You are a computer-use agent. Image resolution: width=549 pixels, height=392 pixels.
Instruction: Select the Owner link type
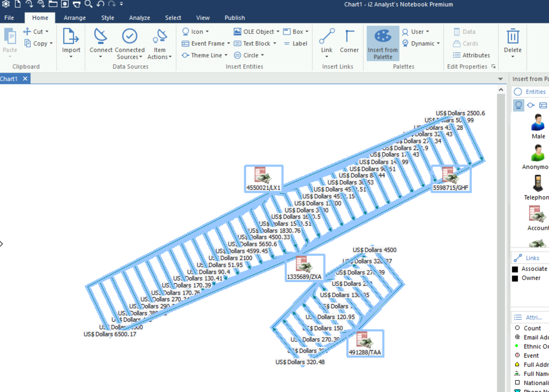click(x=532, y=278)
